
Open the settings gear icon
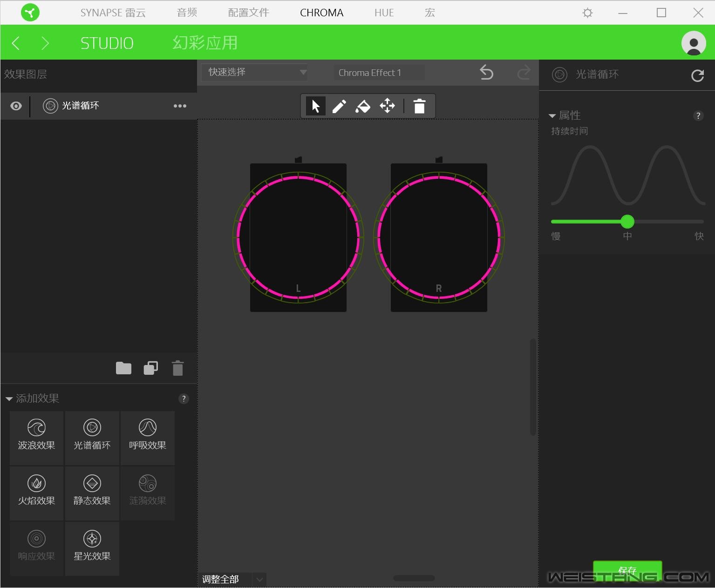[x=587, y=13]
